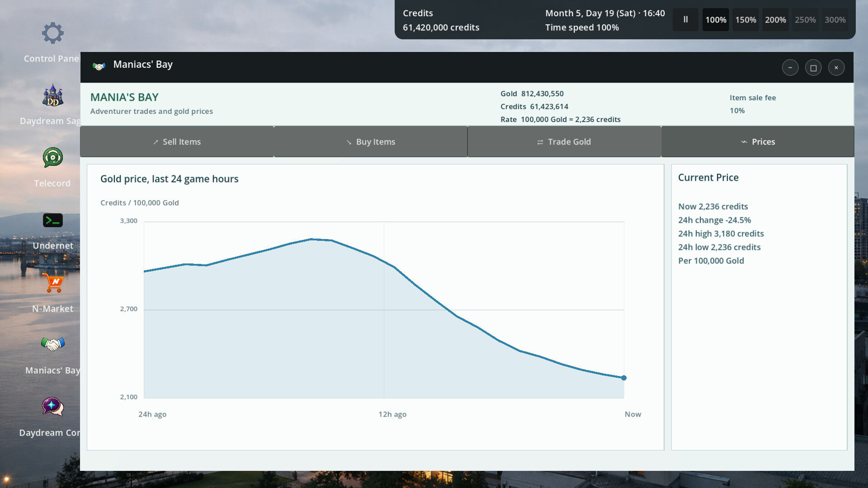Click the '24h ago' axis label
This screenshot has height=488, width=868.
(152, 414)
